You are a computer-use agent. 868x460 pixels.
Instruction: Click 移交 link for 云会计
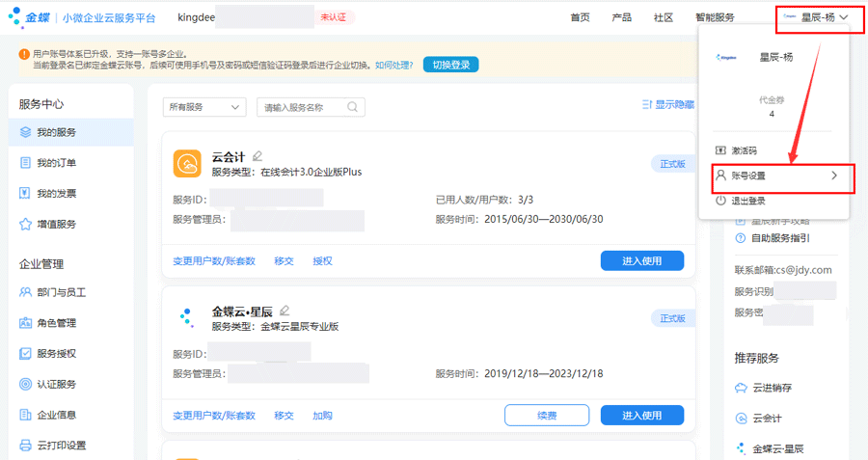(284, 260)
